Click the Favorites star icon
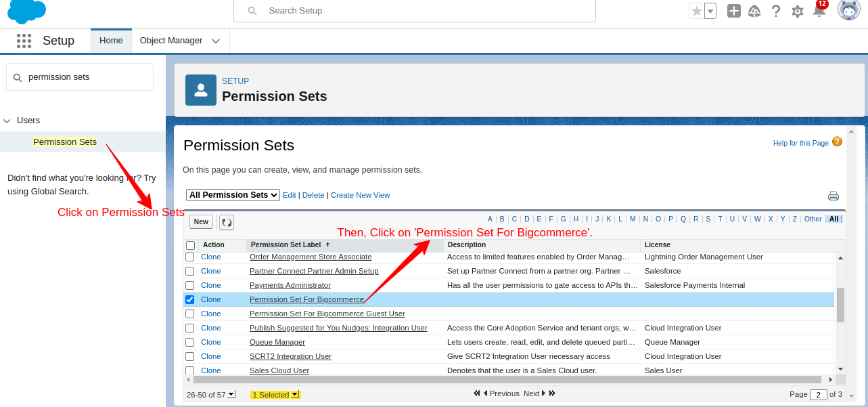Screen dimensions: 868x407 [696, 11]
